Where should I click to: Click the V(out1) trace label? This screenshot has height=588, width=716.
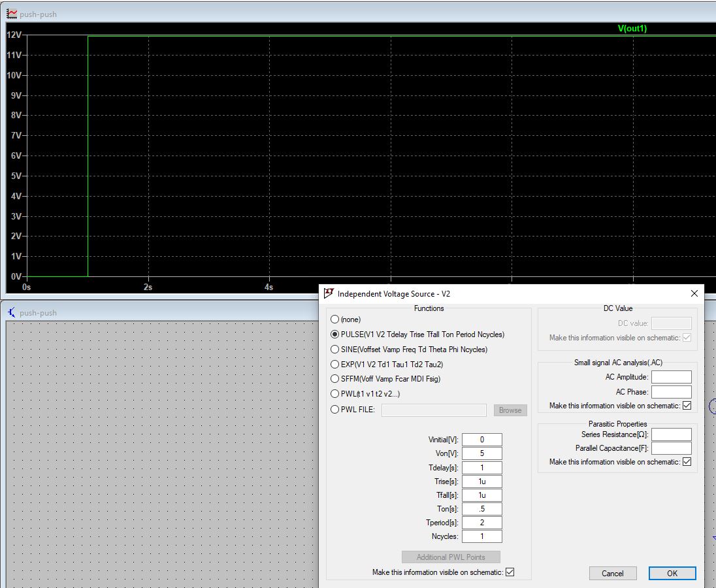tap(632, 28)
